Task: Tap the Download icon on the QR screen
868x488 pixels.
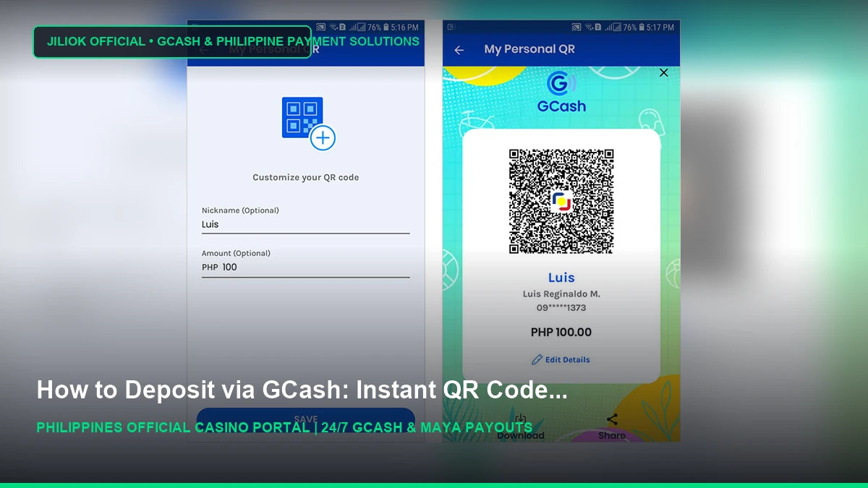Action: (x=520, y=420)
